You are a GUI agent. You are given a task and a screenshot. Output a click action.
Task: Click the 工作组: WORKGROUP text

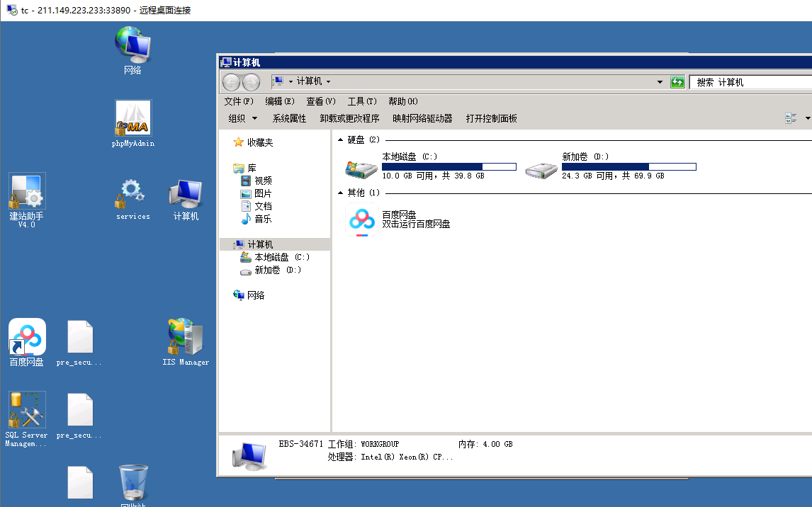(363, 444)
